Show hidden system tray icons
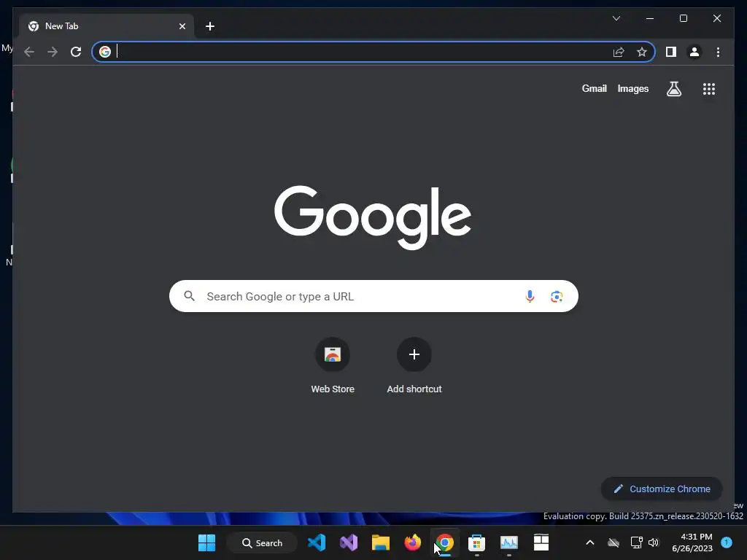 click(589, 542)
